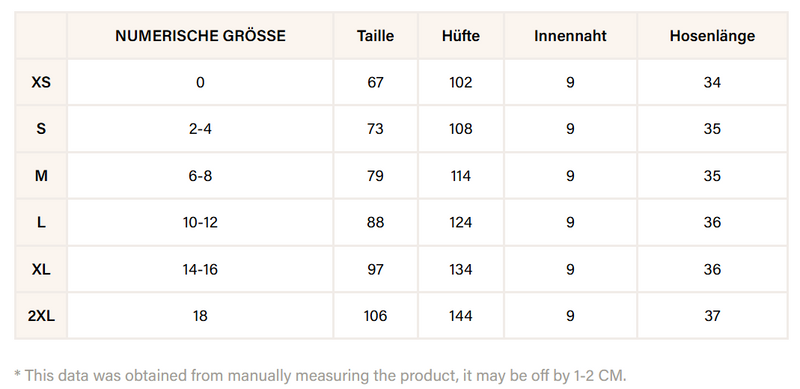Screen dimensions: 800x389
Task: Click the numeric size cell 10-12
Action: click(200, 222)
